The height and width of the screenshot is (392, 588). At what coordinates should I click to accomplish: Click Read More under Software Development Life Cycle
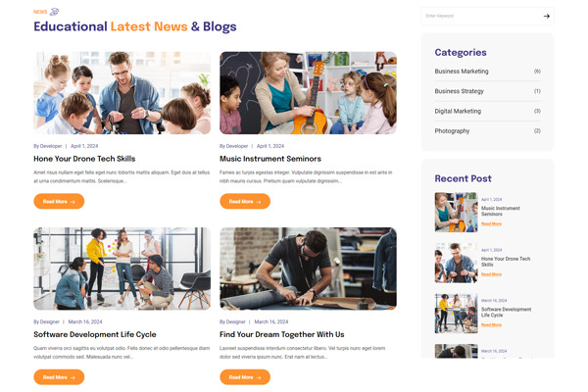(59, 377)
